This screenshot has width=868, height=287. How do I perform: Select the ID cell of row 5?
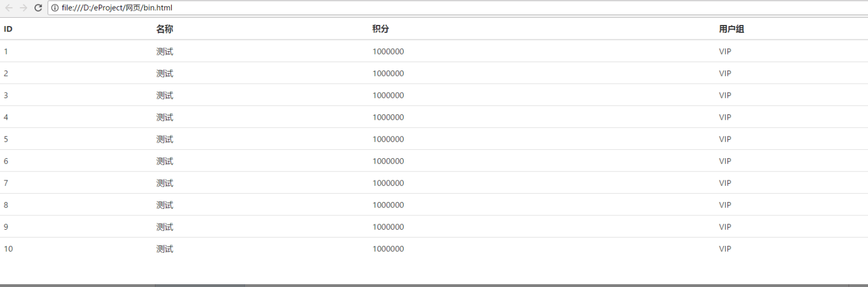[6, 139]
